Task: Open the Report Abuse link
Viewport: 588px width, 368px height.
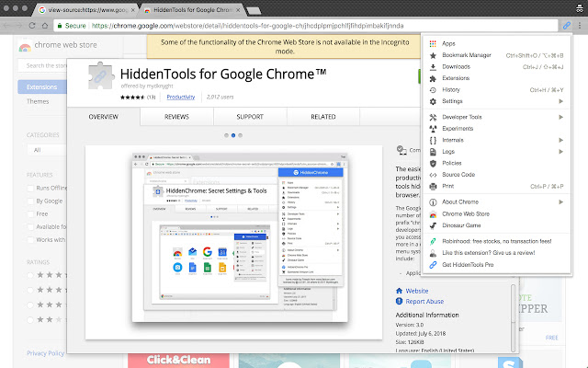Action: pyautogui.click(x=425, y=300)
